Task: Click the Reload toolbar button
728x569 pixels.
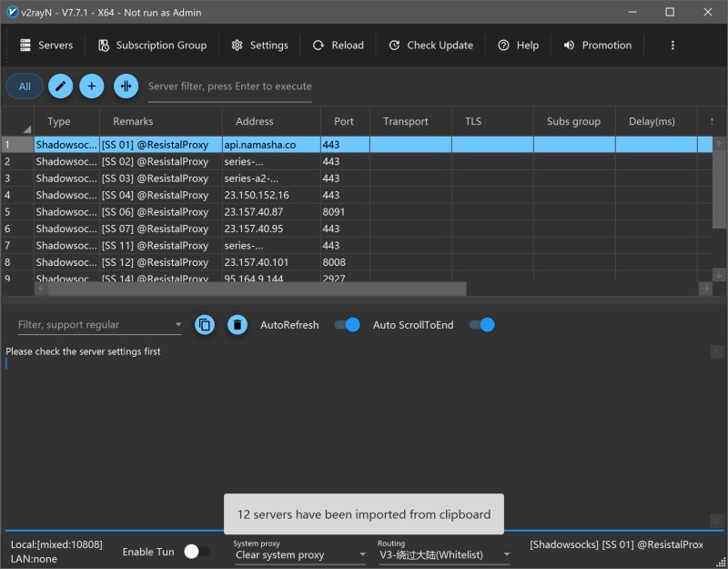Action: click(x=338, y=46)
